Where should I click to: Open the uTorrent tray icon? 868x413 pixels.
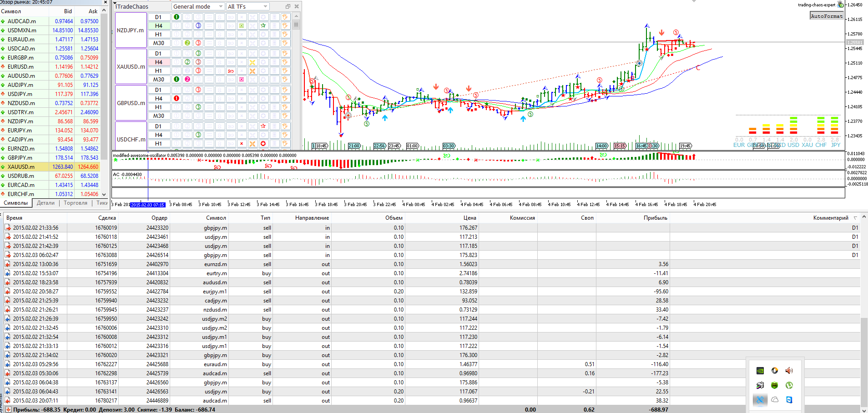[x=789, y=385]
